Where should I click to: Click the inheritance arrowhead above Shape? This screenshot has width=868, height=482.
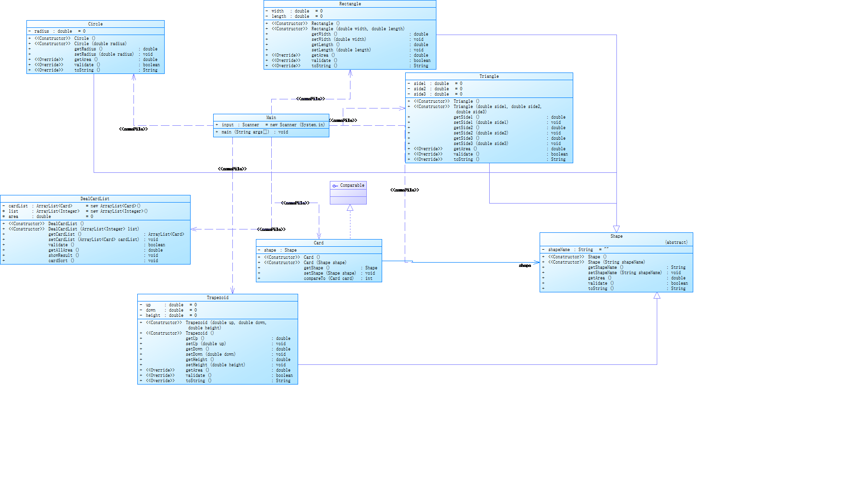[616, 229]
